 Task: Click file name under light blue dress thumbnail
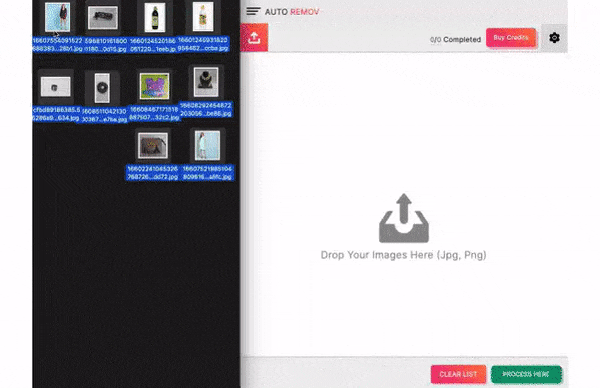(x=207, y=173)
